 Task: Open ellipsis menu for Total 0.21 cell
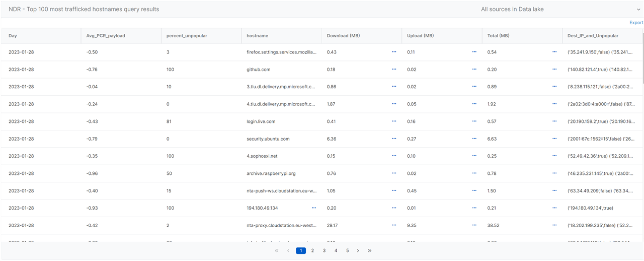click(x=554, y=208)
